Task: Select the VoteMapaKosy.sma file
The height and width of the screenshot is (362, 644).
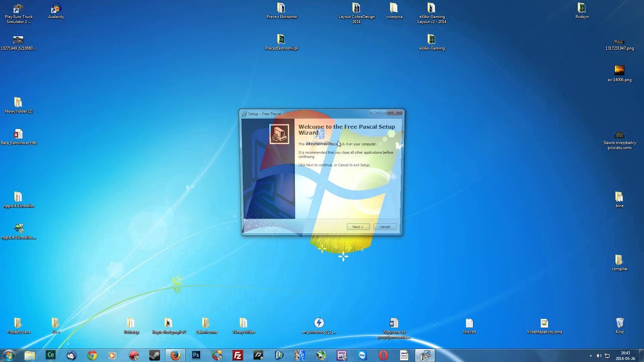Action: pyautogui.click(x=544, y=326)
